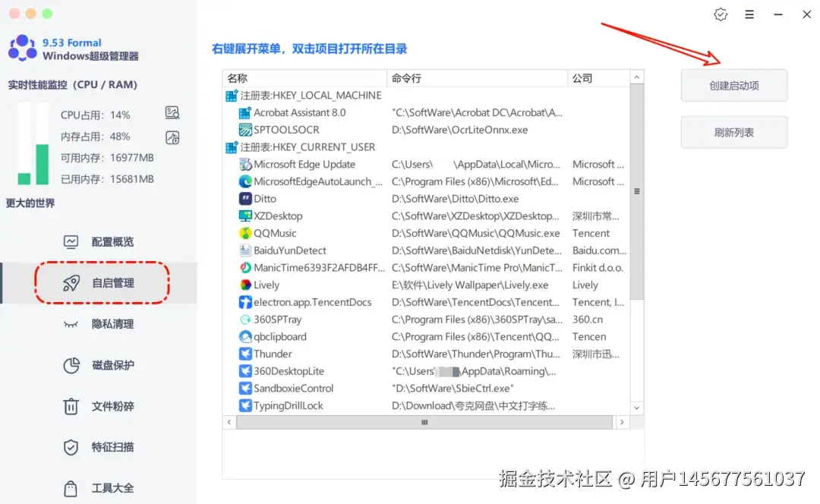Go to the 隐私清理 section

98,324
